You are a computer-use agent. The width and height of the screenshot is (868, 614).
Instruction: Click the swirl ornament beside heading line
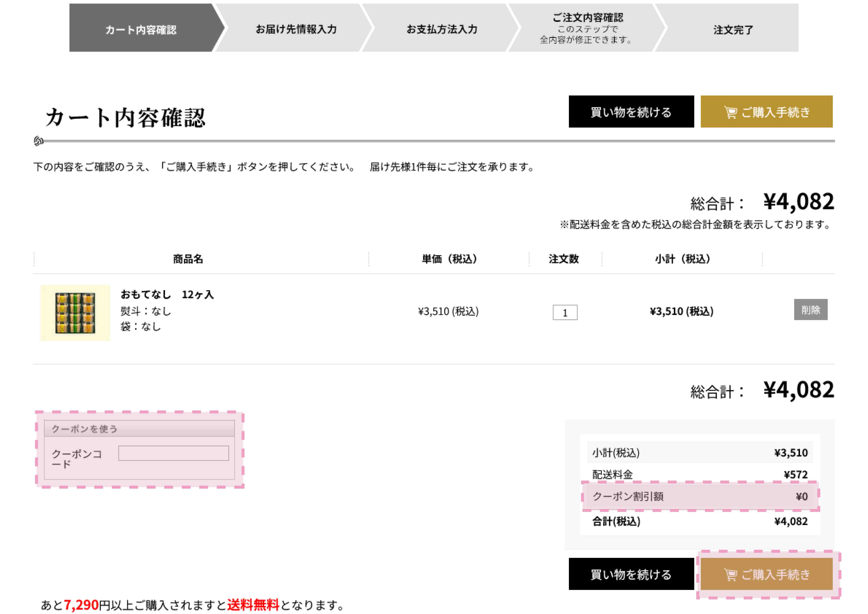pyautogui.click(x=38, y=141)
